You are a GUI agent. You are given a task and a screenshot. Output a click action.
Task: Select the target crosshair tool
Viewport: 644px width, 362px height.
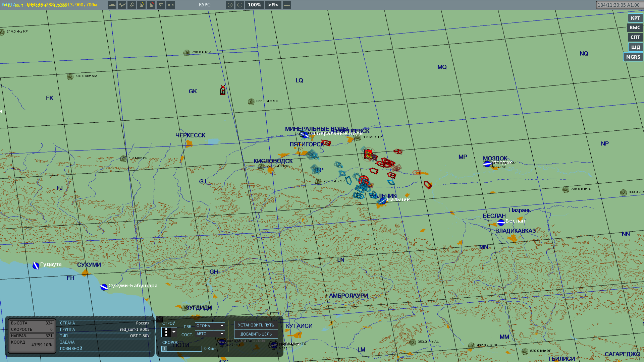point(131,5)
